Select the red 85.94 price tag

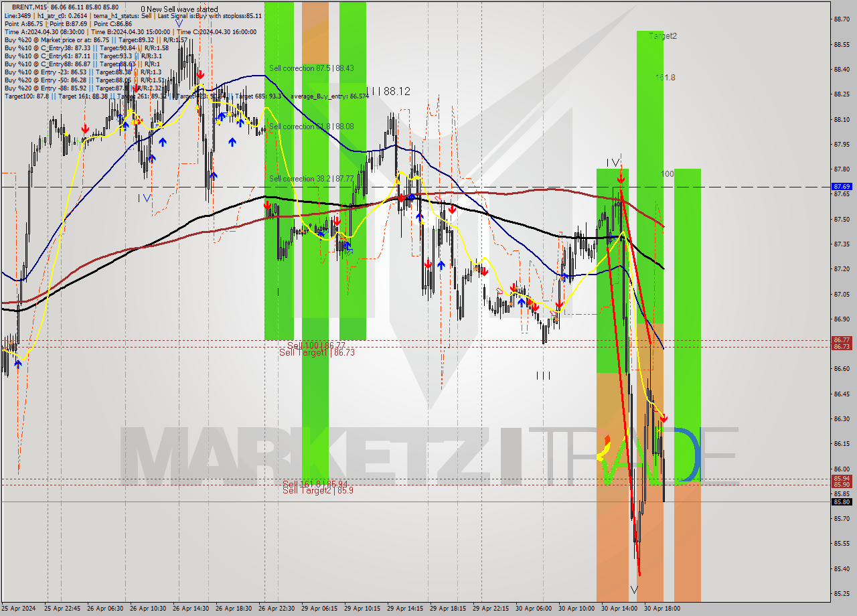(842, 479)
